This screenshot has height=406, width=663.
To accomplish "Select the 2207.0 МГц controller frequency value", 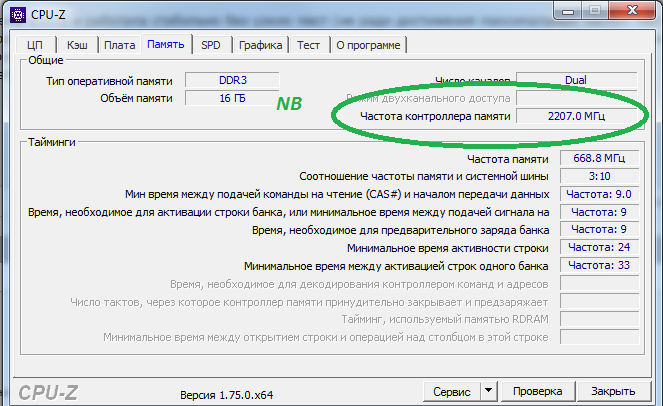I will coord(576,116).
